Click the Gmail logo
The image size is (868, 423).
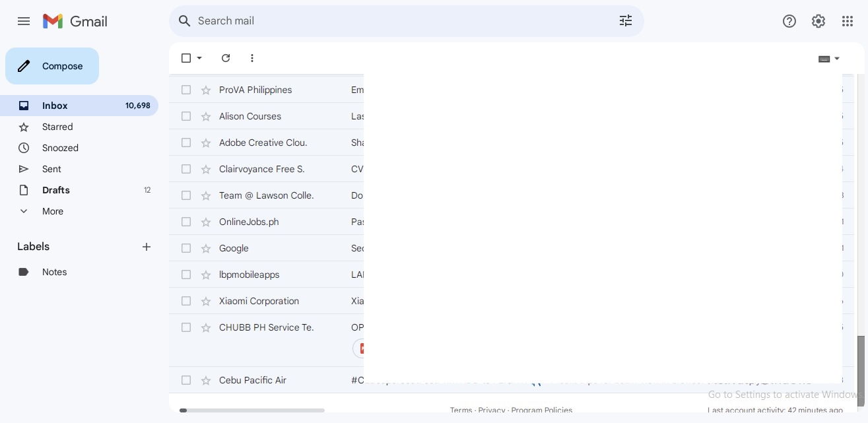75,21
